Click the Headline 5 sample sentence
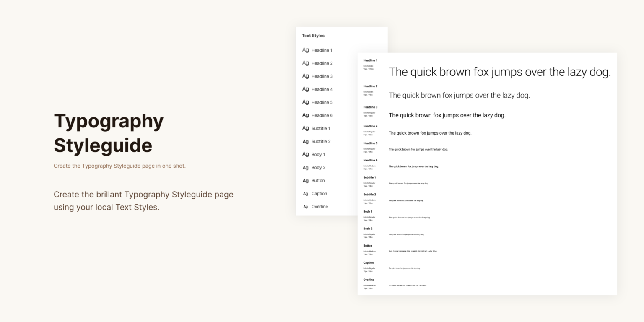 pos(418,149)
